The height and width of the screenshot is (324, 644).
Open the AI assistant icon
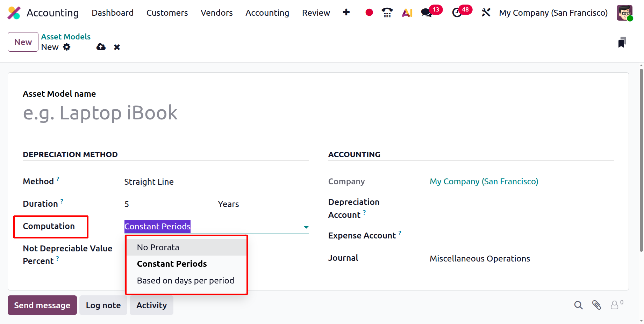pos(407,13)
